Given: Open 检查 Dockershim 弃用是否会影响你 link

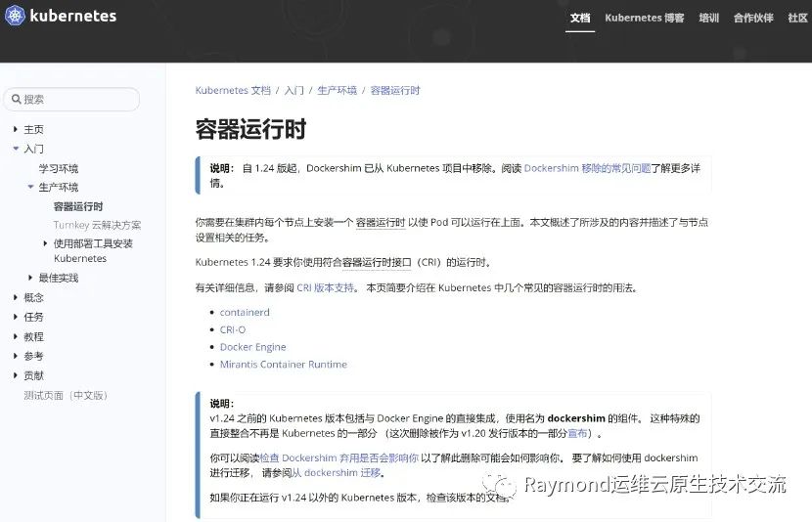Looking at the screenshot, I should (x=339, y=457).
